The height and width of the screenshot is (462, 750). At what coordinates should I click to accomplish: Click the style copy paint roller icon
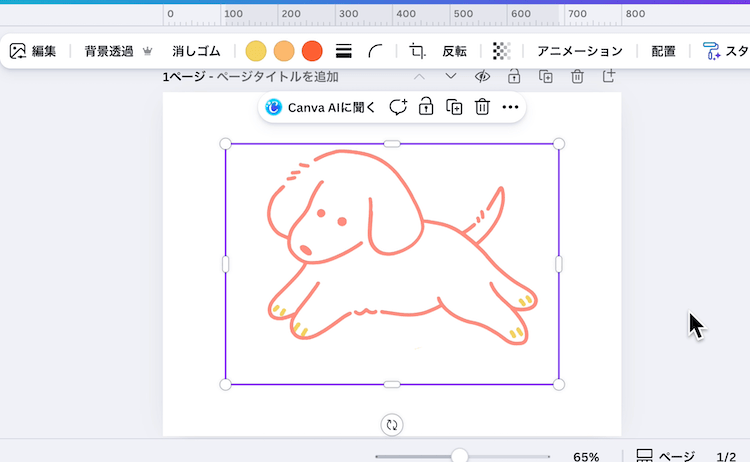click(711, 51)
